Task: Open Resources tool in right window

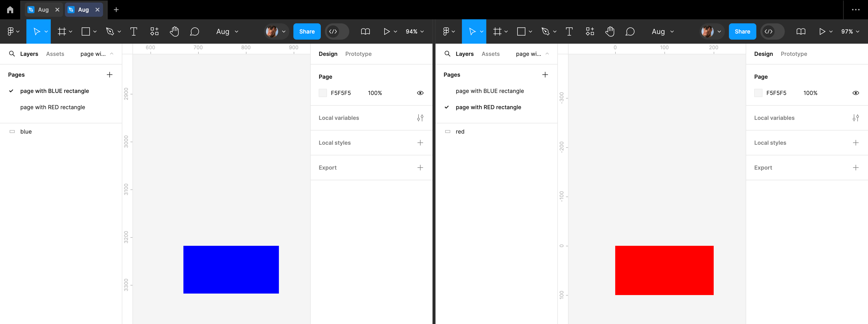Action: pyautogui.click(x=590, y=31)
